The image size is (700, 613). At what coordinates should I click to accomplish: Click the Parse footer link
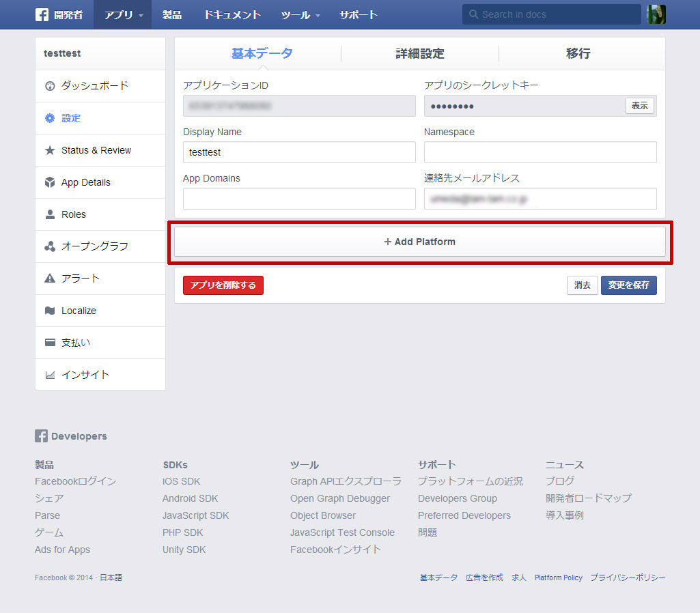(x=47, y=515)
